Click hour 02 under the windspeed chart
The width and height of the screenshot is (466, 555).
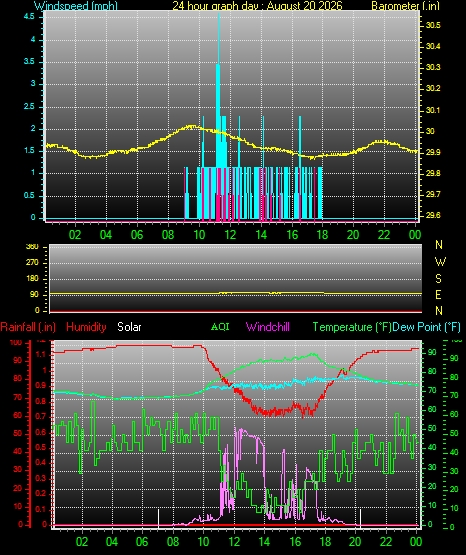point(75,235)
